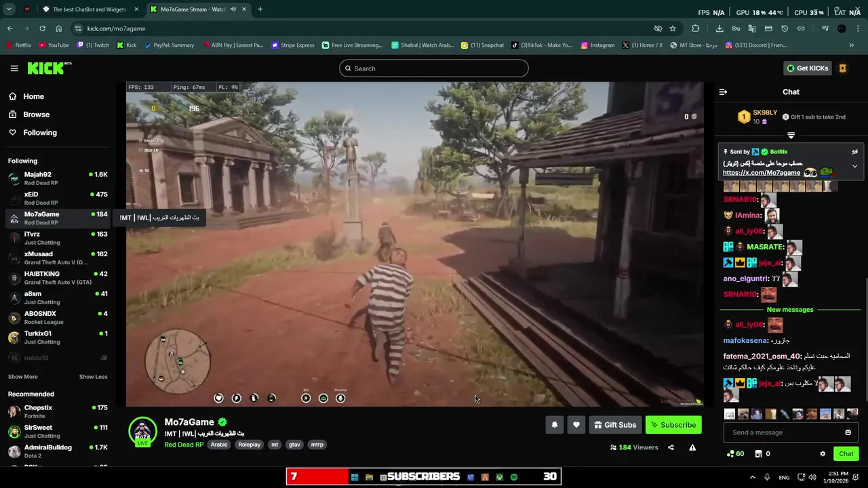The width and height of the screenshot is (868, 488).
Task: Click the gold profile badge icon beside Get KICKs
Action: pos(843,68)
